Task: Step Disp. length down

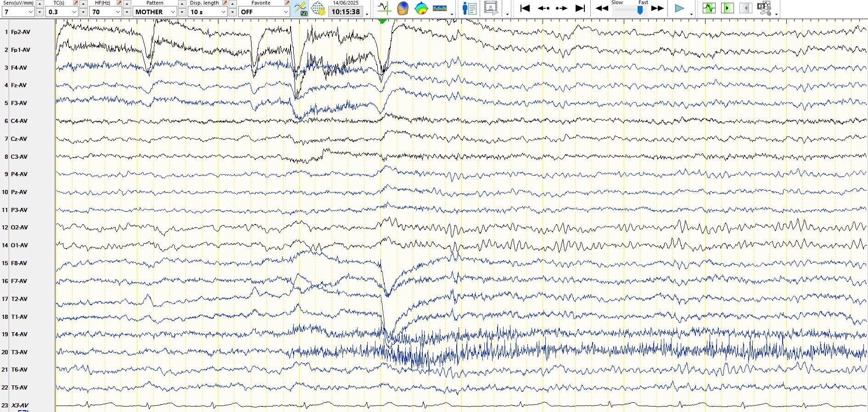Action: point(233,12)
